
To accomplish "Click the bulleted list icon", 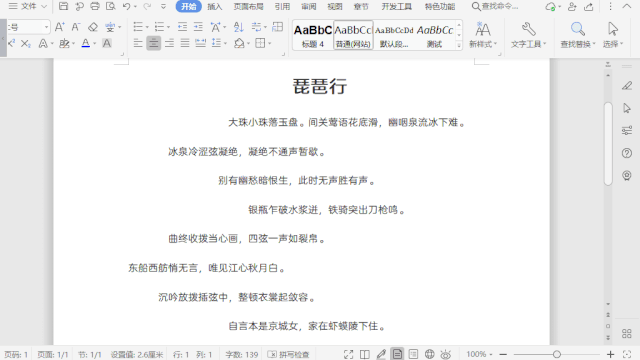I will 138,27.
